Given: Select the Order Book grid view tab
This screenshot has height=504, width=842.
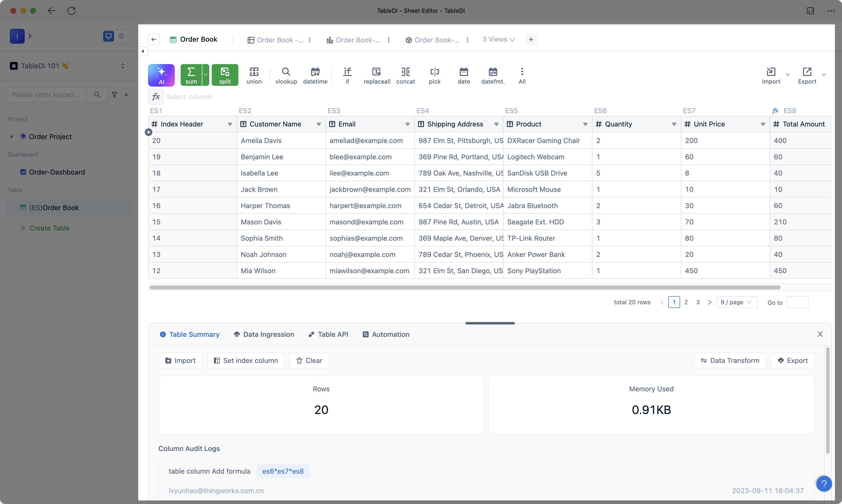Looking at the screenshot, I should (x=275, y=40).
